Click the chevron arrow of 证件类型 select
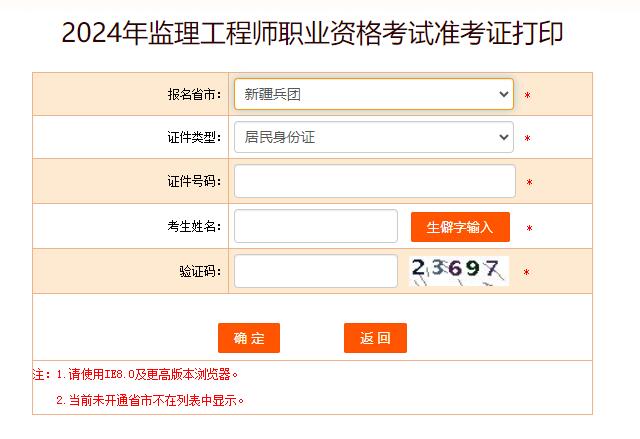The width and height of the screenshot is (640, 439). 504,137
